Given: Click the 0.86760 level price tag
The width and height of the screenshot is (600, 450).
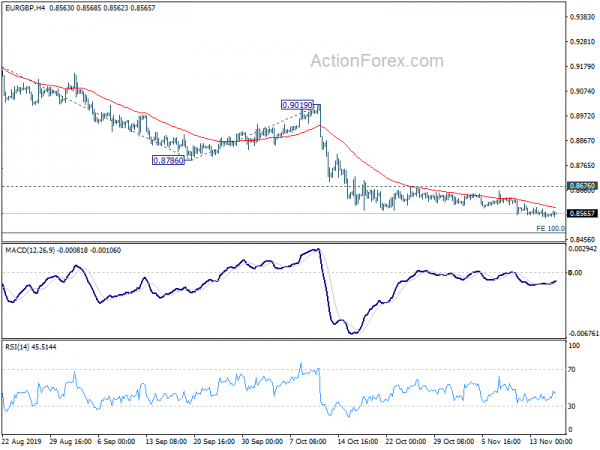Looking at the screenshot, I should (x=582, y=186).
